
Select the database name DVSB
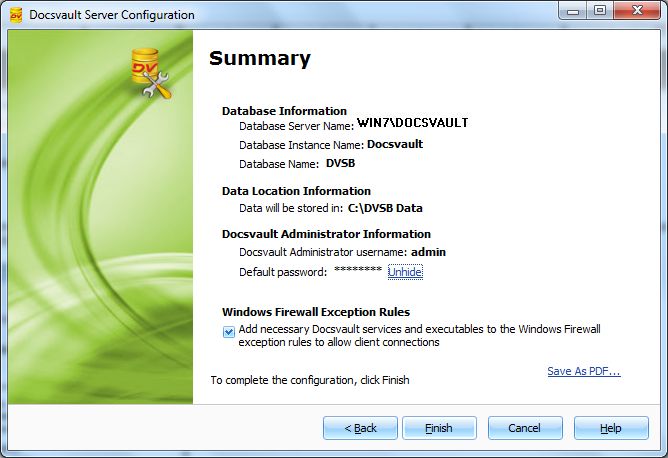click(x=340, y=163)
